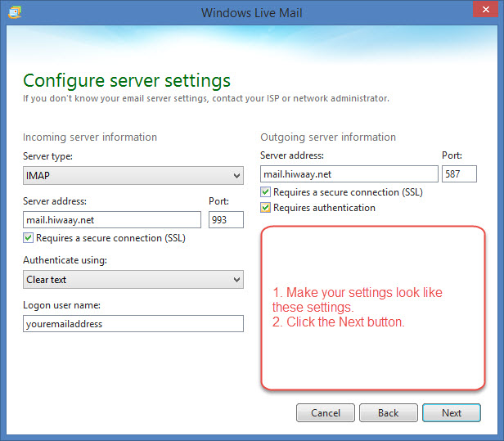Open the Authenticate using Clear text dropdown
The height and width of the screenshot is (441, 504).
133,279
